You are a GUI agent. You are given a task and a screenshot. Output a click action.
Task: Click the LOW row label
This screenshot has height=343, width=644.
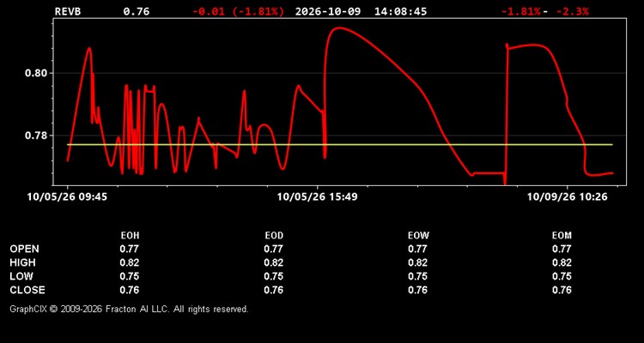point(21,276)
